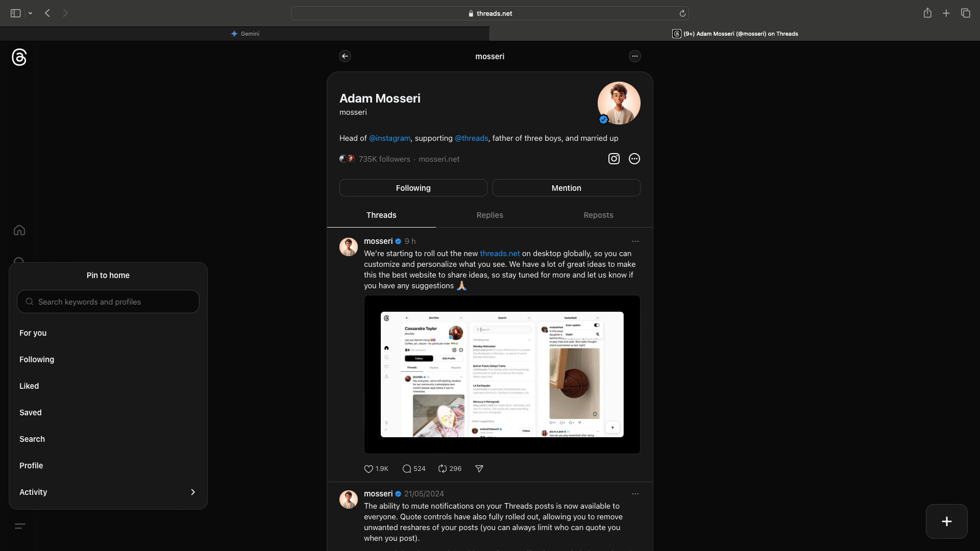Viewport: 980px width, 551px height.
Task: Open options for the 21/05/2024 post
Action: (635, 494)
